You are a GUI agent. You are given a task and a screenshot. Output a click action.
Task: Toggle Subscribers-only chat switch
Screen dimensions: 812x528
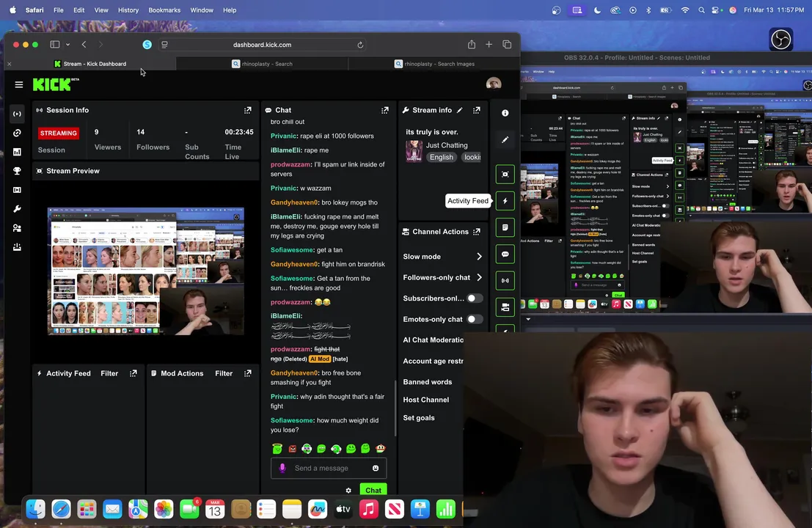click(x=475, y=298)
